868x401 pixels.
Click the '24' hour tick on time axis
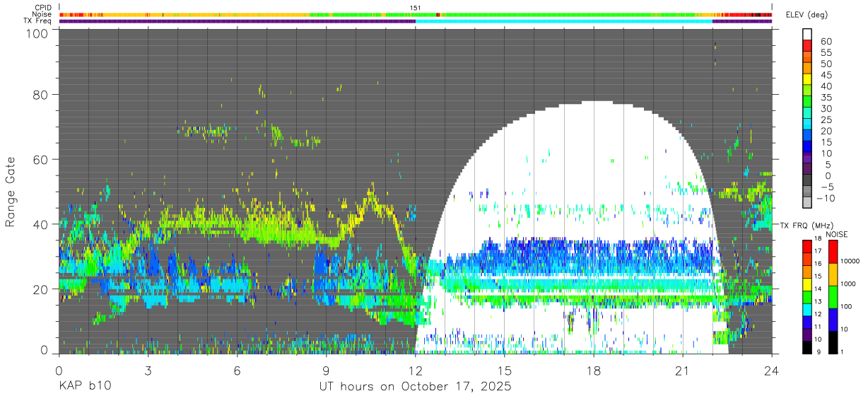pyautogui.click(x=771, y=370)
